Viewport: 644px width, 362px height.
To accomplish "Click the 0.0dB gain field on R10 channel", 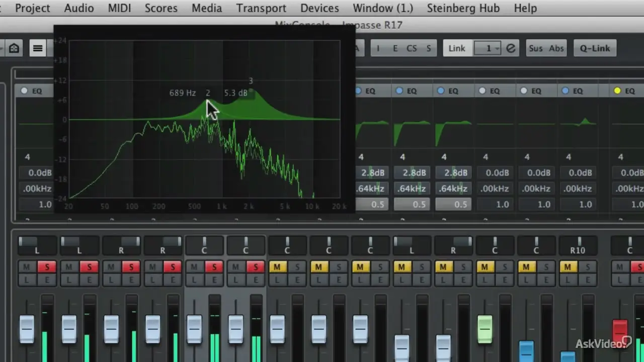I will pyautogui.click(x=579, y=172).
